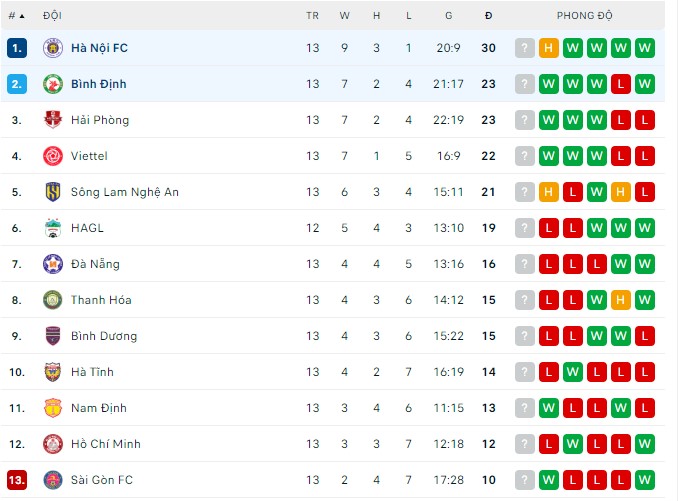Image resolution: width=678 pixels, height=501 pixels.
Task: Click the Bình Định team crest
Action: pyautogui.click(x=52, y=84)
